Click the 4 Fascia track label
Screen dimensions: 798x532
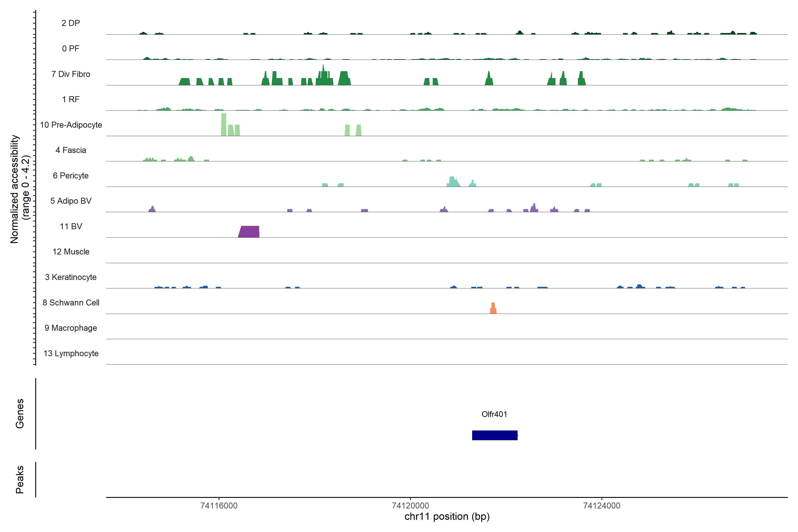tap(70, 150)
